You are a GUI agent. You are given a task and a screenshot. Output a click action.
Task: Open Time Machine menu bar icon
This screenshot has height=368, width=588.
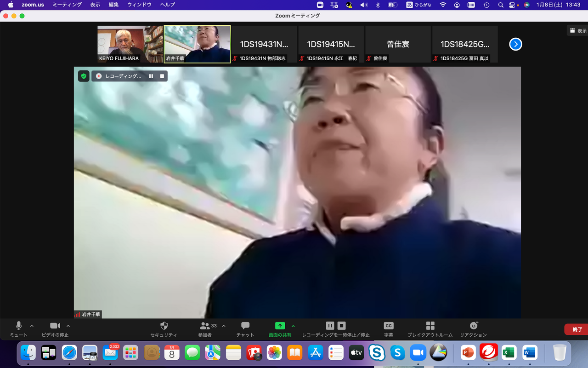click(486, 5)
